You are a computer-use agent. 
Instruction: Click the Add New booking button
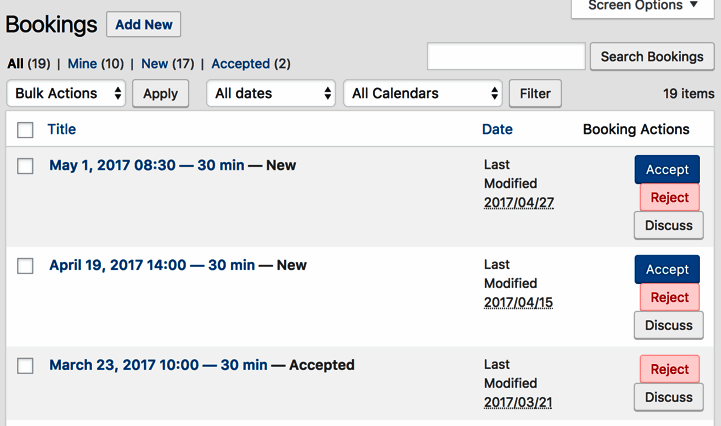click(143, 25)
